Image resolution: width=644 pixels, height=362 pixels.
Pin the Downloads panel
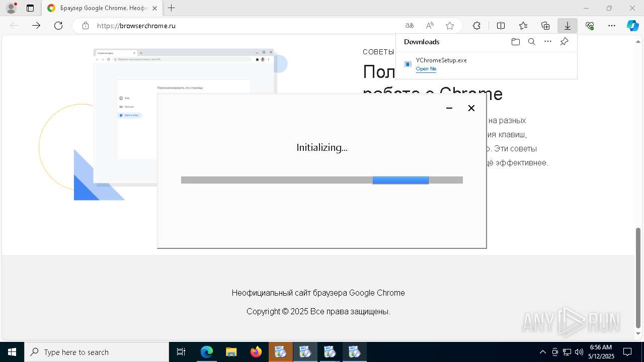[564, 42]
